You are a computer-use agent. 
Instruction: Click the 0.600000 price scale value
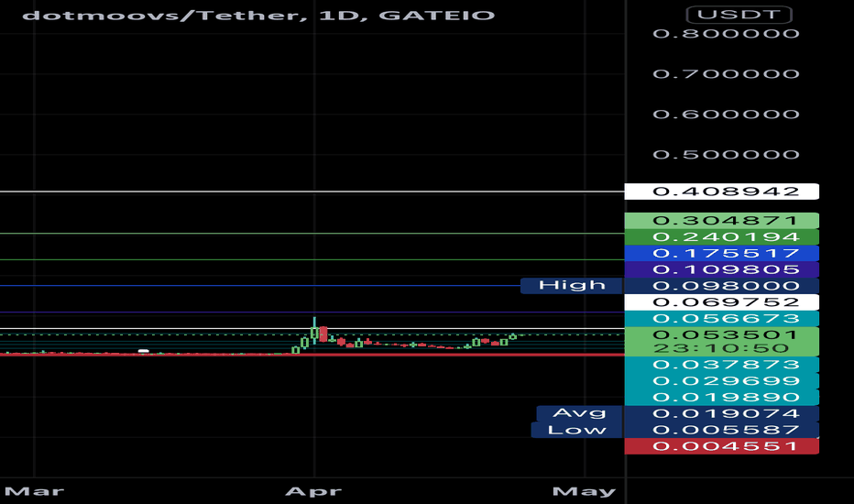pos(726,115)
